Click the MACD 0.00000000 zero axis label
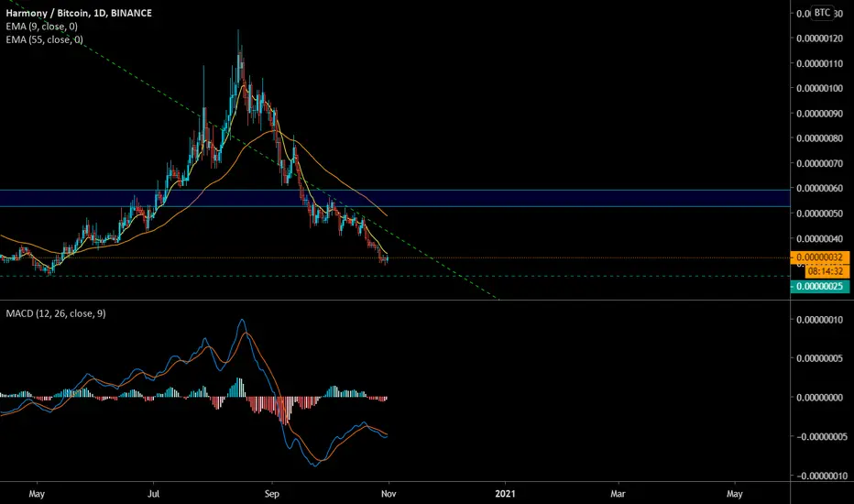The image size is (854, 504). coord(820,398)
